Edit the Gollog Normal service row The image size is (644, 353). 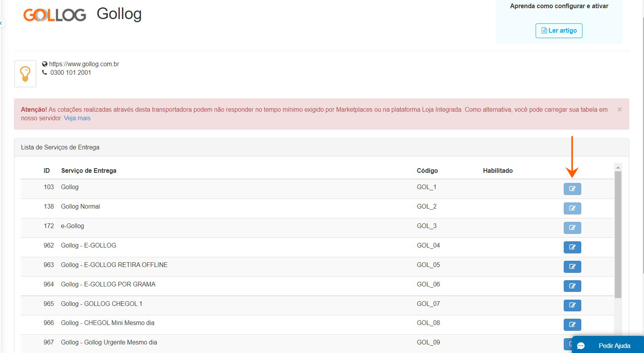click(572, 208)
